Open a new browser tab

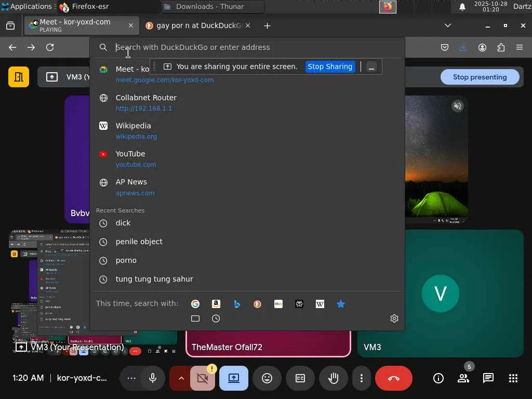click(268, 26)
